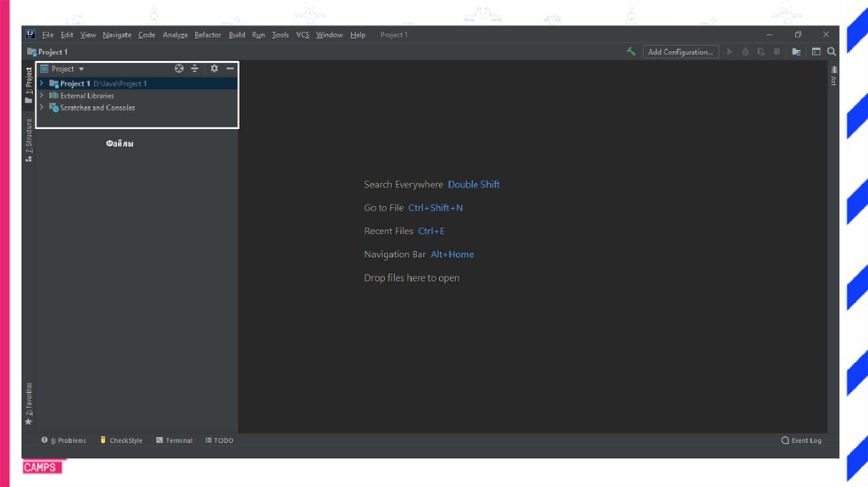Toggle the Favorites tool window tab
Image resolution: width=868 pixels, height=487 pixels.
(28, 403)
